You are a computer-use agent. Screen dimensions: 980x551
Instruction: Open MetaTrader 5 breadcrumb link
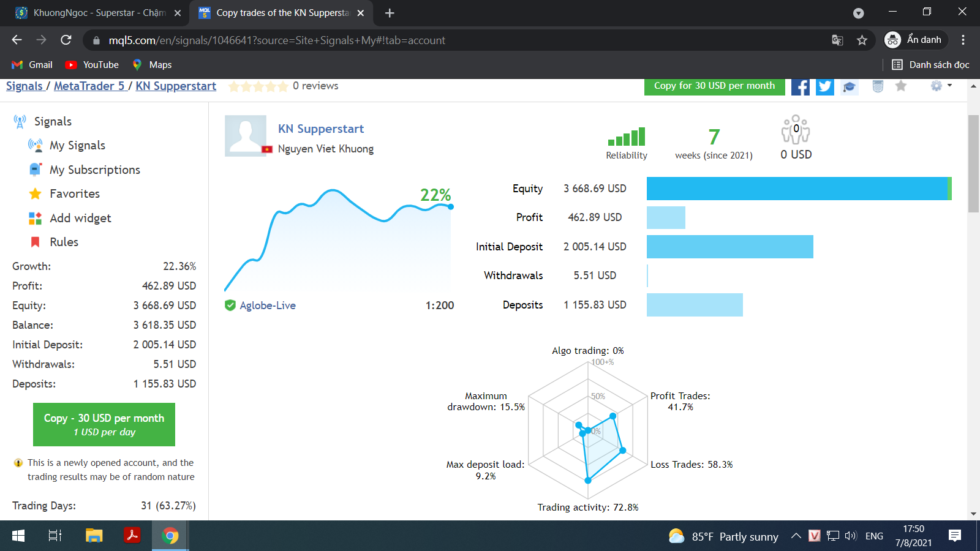[x=89, y=86]
